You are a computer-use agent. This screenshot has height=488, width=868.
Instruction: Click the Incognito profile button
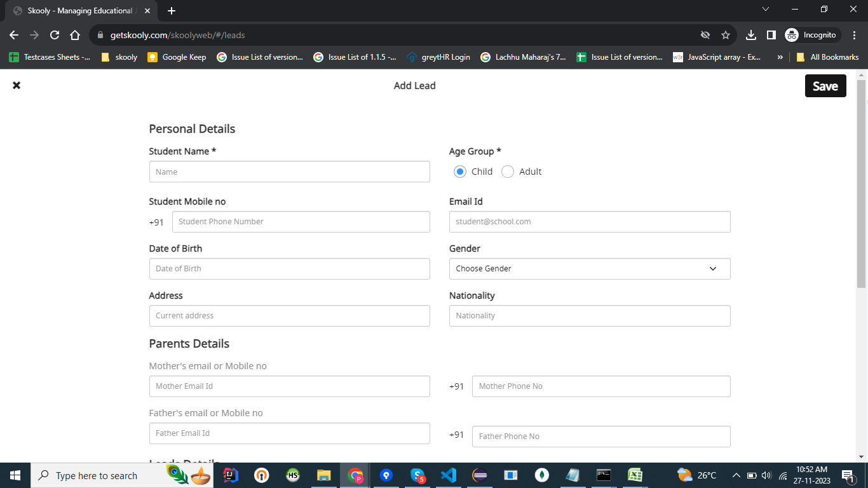812,35
